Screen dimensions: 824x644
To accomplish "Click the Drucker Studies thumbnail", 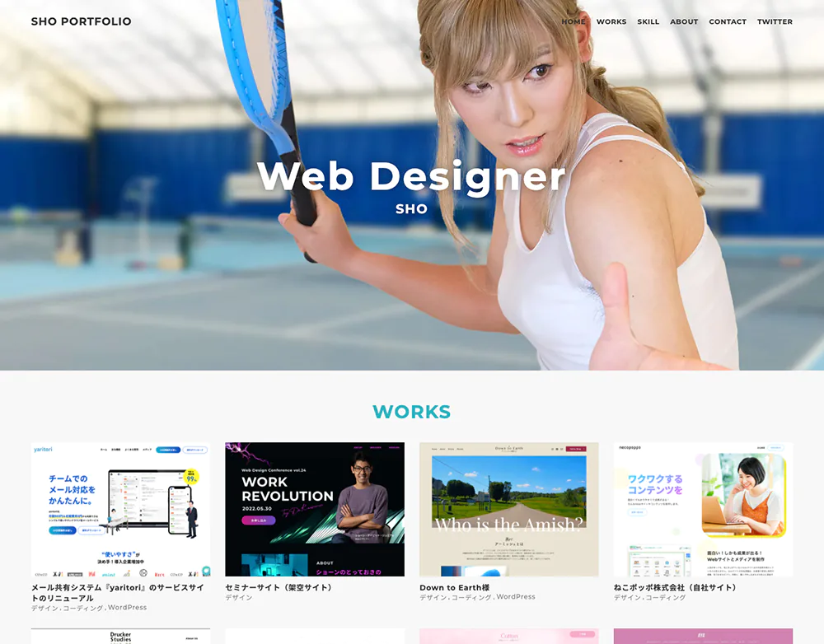I will (120, 637).
